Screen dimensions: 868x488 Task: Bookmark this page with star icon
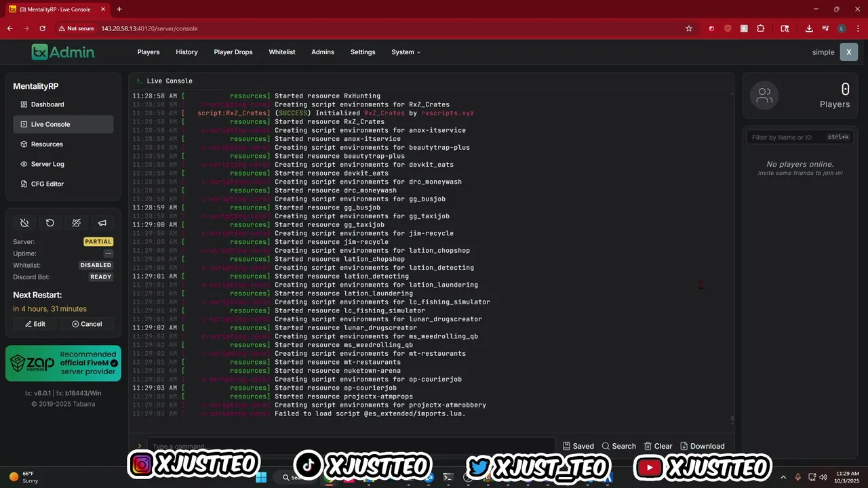pyautogui.click(x=689, y=28)
